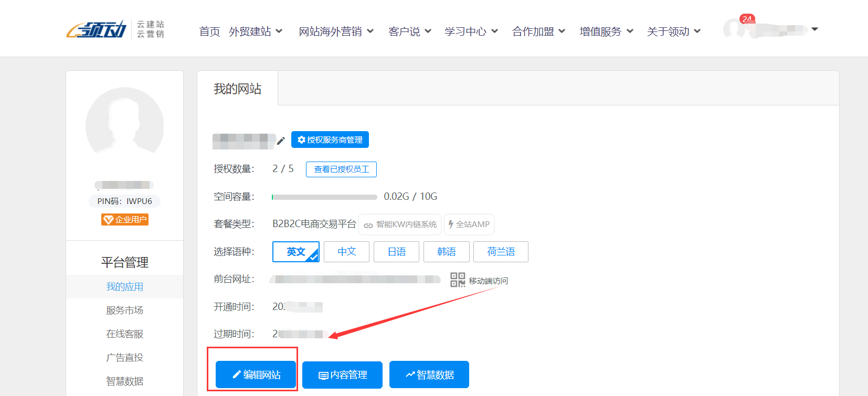Click the pencil icon beside site name
Viewport: 868px width, 396px height.
click(x=281, y=141)
